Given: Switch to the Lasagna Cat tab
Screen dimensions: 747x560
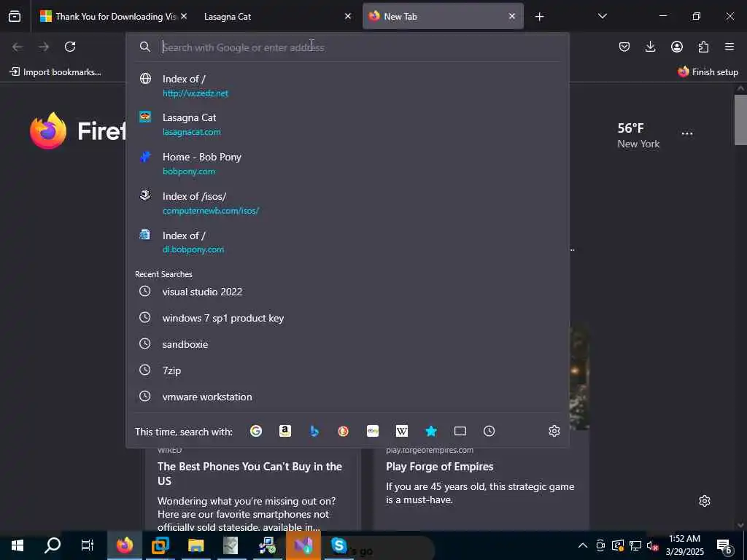Looking at the screenshot, I should (277, 16).
